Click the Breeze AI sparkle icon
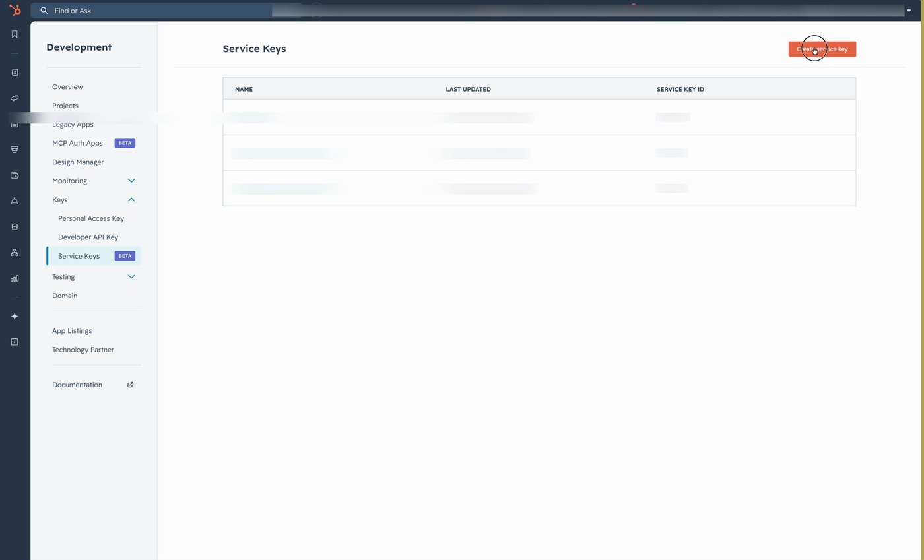 (15, 316)
